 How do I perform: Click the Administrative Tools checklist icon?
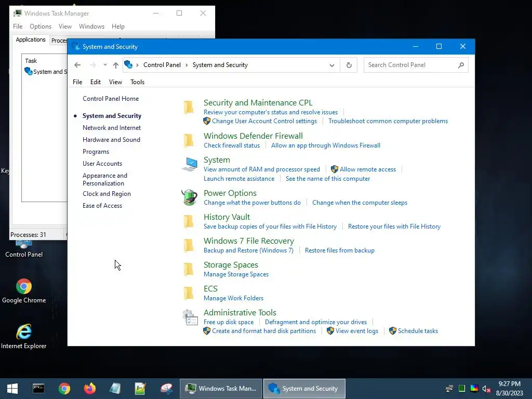(190, 317)
